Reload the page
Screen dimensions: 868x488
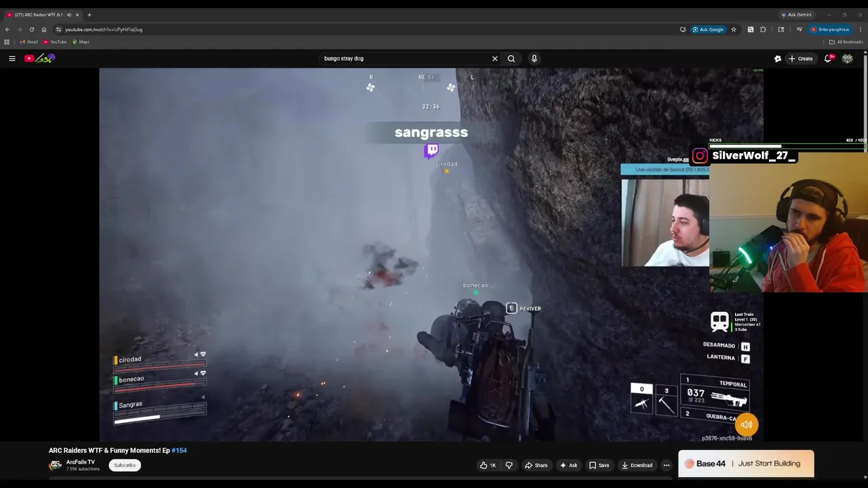[32, 29]
